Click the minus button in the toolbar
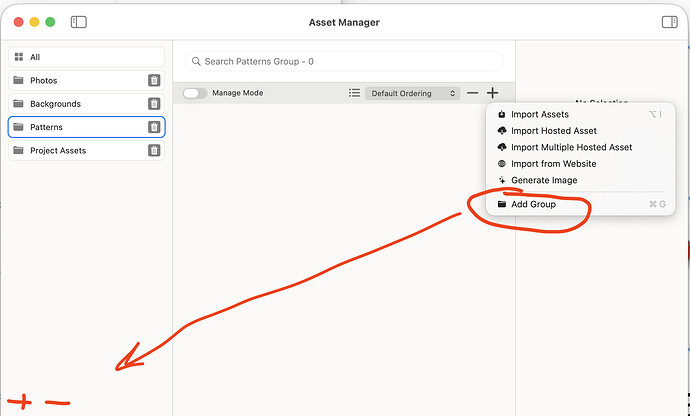 (x=473, y=93)
